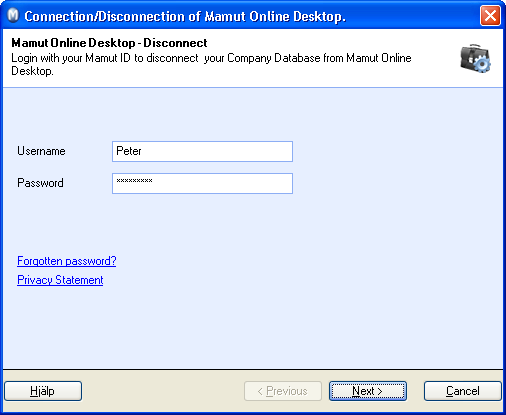Image resolution: width=506 pixels, height=415 pixels.
Task: Click the Username label
Action: click(41, 151)
